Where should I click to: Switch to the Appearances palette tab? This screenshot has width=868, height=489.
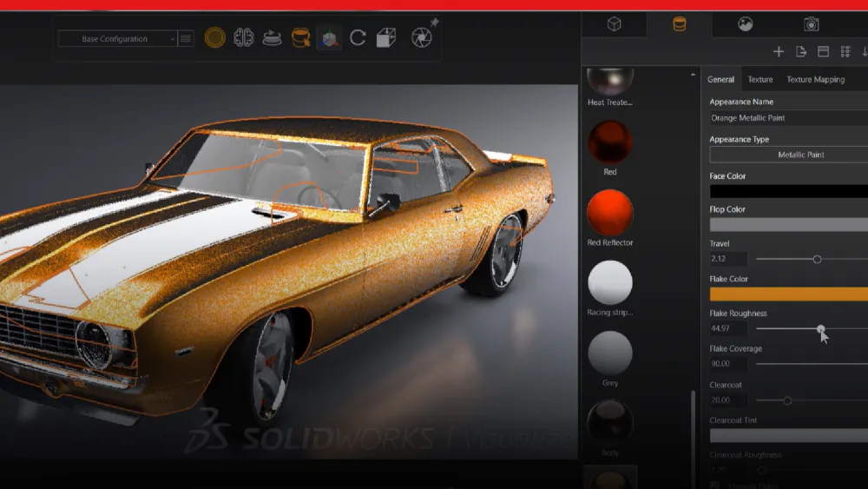(x=680, y=23)
